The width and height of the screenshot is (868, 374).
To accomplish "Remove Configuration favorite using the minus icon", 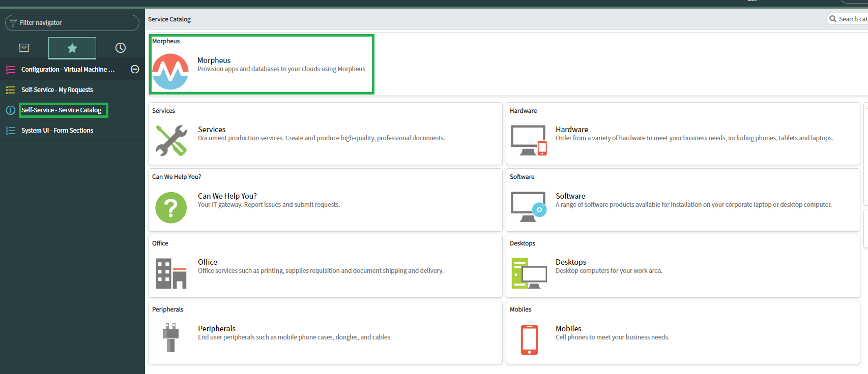I will tap(135, 69).
